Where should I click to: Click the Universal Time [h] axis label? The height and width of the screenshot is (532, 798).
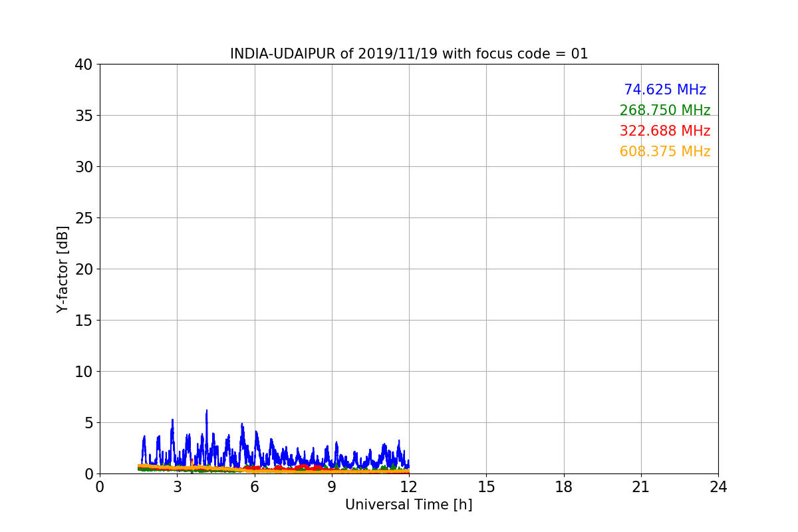point(408,505)
